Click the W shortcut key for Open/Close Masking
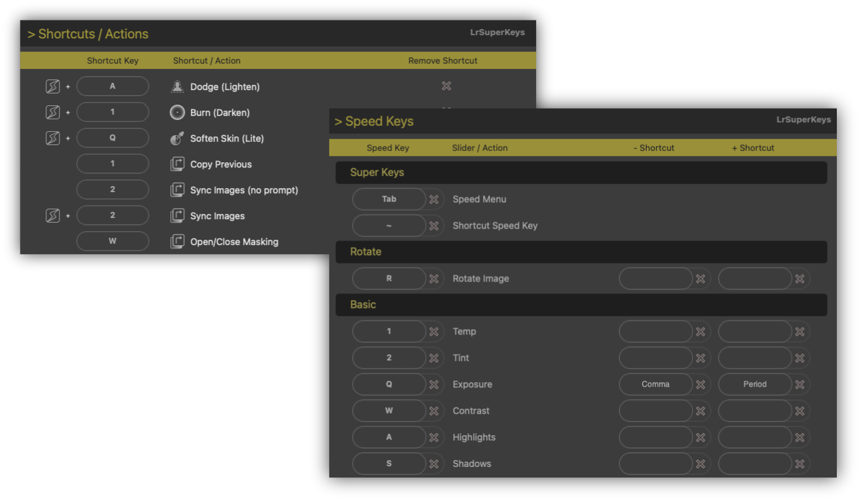 [113, 242]
